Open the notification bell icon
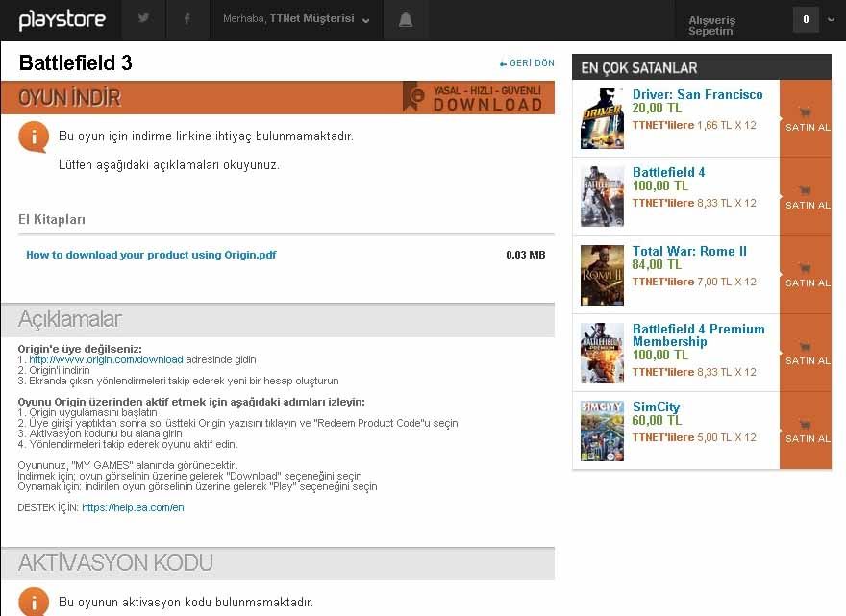Image resolution: width=846 pixels, height=616 pixels. click(x=406, y=20)
